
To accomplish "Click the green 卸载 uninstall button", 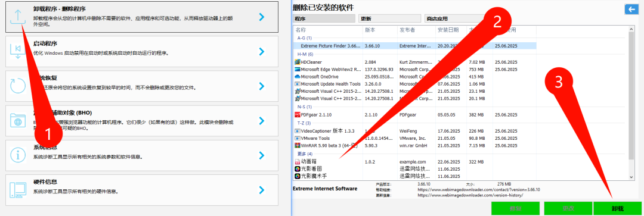I will point(617,209).
